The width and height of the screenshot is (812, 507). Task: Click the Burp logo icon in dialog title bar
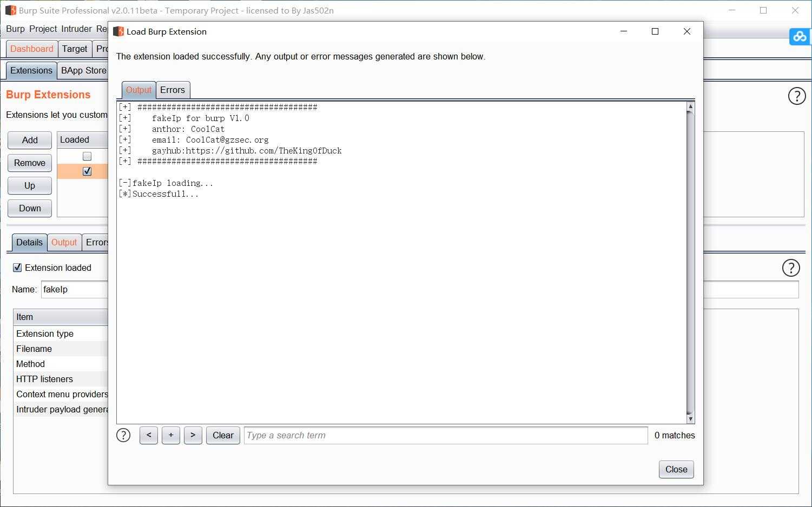(x=118, y=31)
